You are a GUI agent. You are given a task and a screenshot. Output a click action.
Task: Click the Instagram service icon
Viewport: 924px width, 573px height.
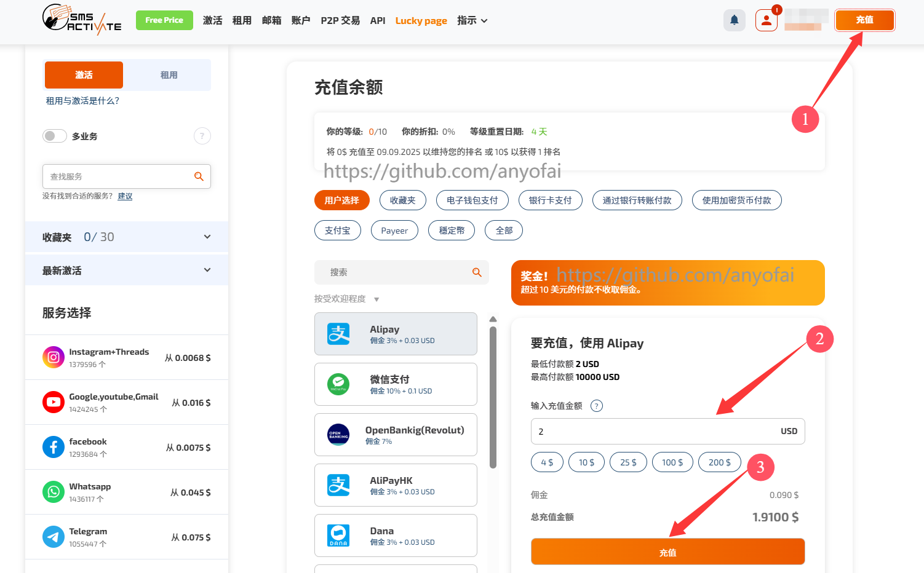pyautogui.click(x=54, y=357)
